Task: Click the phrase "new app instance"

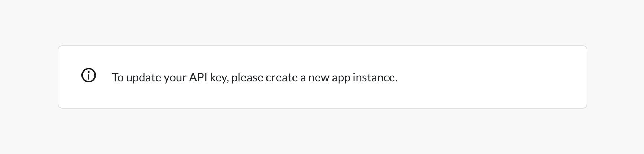Action: point(353,77)
